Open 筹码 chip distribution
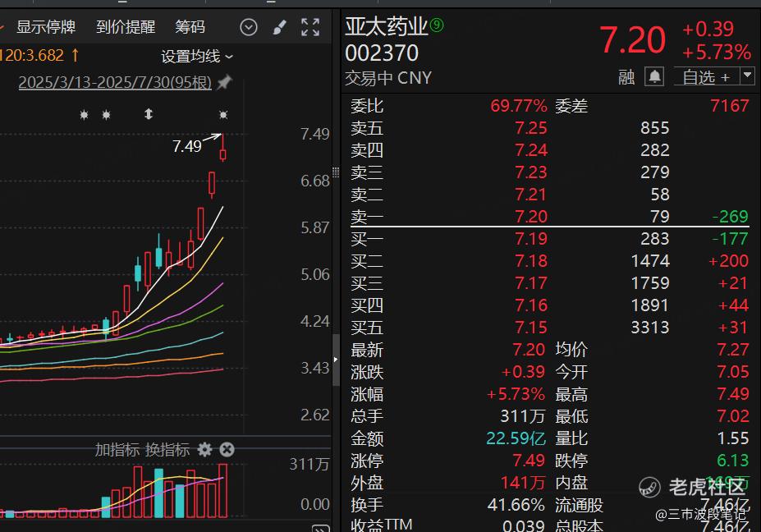 (x=190, y=27)
